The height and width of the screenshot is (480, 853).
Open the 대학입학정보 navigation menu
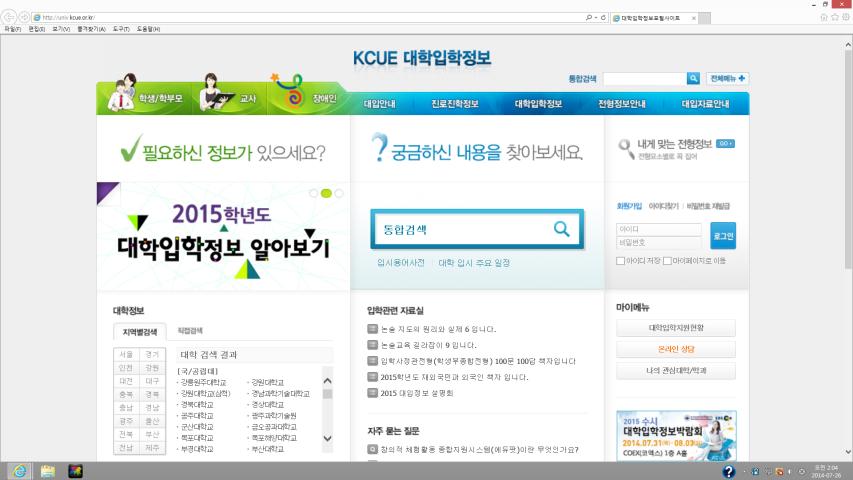pos(538,103)
